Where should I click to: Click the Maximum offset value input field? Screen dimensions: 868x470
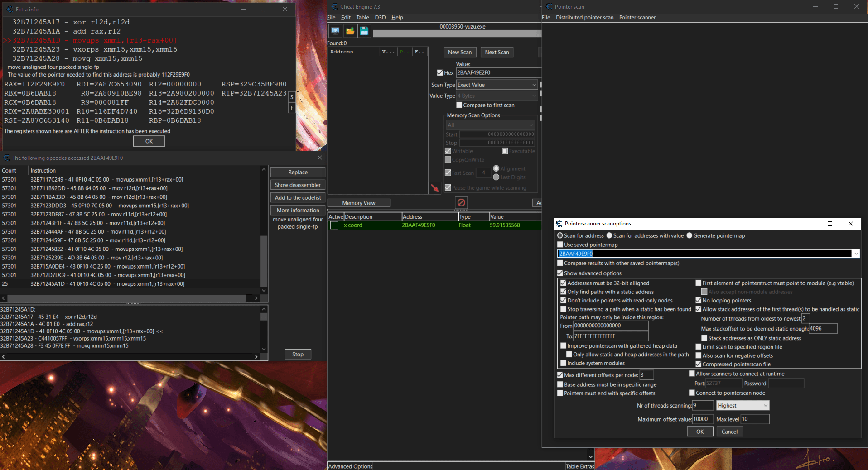(x=703, y=419)
